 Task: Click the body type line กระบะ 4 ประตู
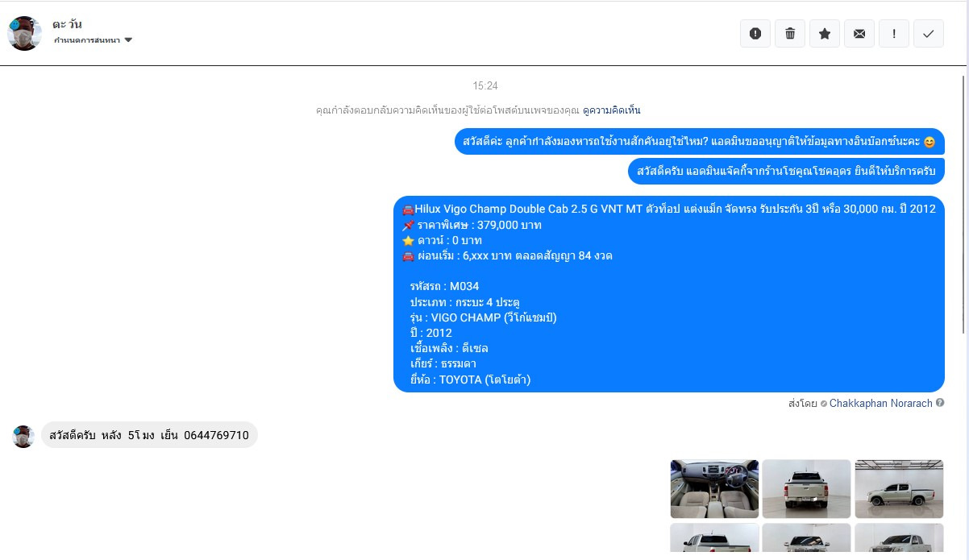[x=464, y=302]
